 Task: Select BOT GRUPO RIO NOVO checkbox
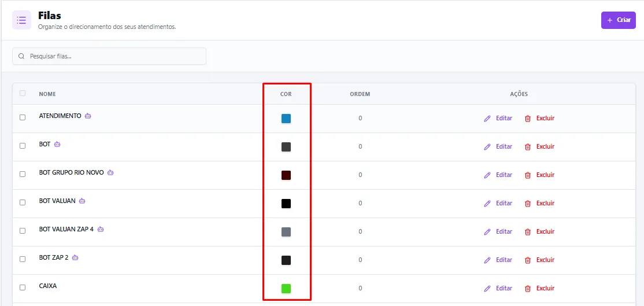tap(23, 174)
